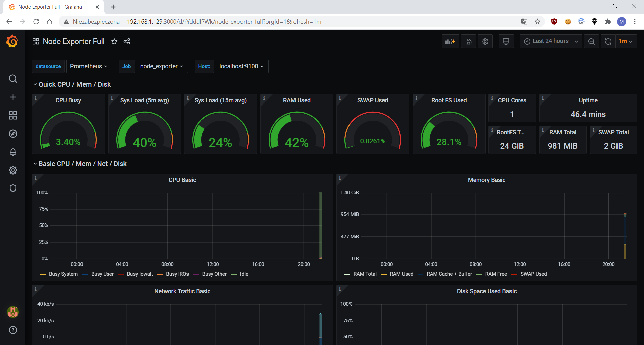The width and height of the screenshot is (644, 345).
Task: Collapse the Quick CPU / Mem / Disk row
Action: click(x=74, y=84)
